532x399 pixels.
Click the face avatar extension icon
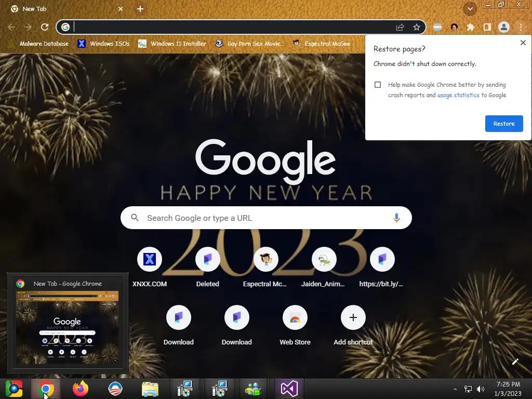point(454,27)
